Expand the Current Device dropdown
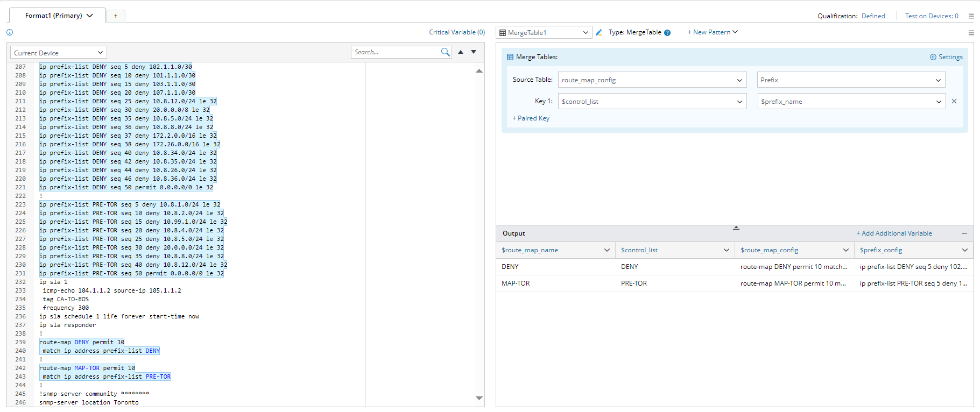The width and height of the screenshot is (980, 412). [58, 53]
